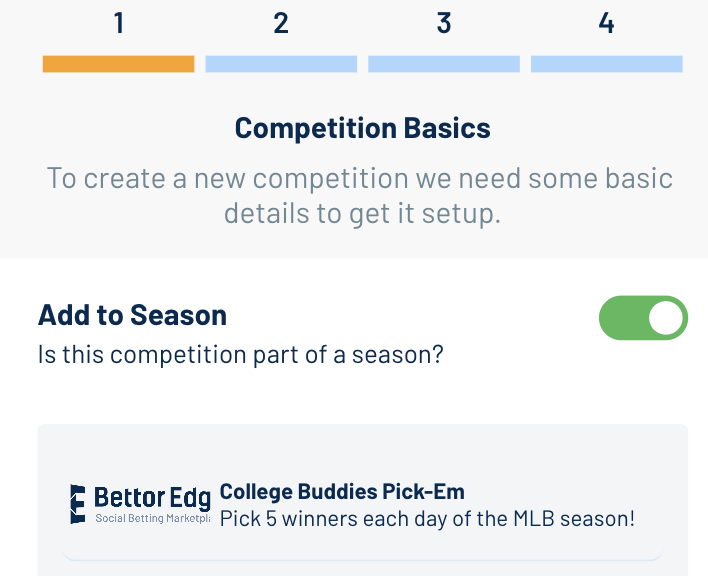Turn off the Add to Season switch
This screenshot has height=576, width=708.
tap(643, 318)
